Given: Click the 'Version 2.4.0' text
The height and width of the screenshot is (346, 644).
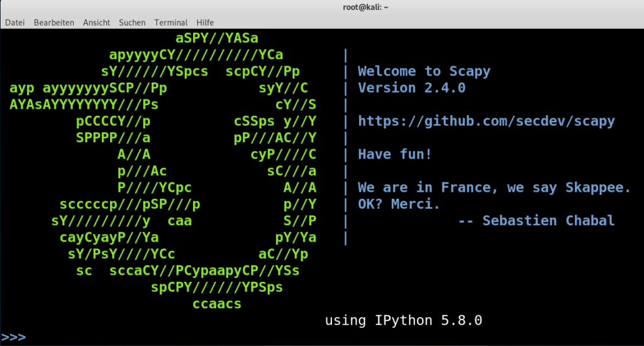Looking at the screenshot, I should (x=411, y=88).
